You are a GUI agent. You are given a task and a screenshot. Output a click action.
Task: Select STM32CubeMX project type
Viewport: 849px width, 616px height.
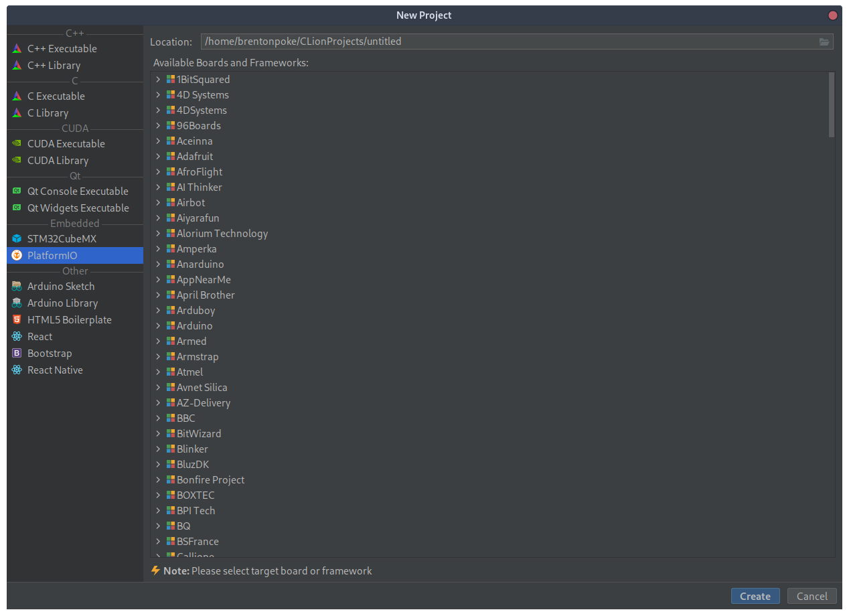point(75,239)
